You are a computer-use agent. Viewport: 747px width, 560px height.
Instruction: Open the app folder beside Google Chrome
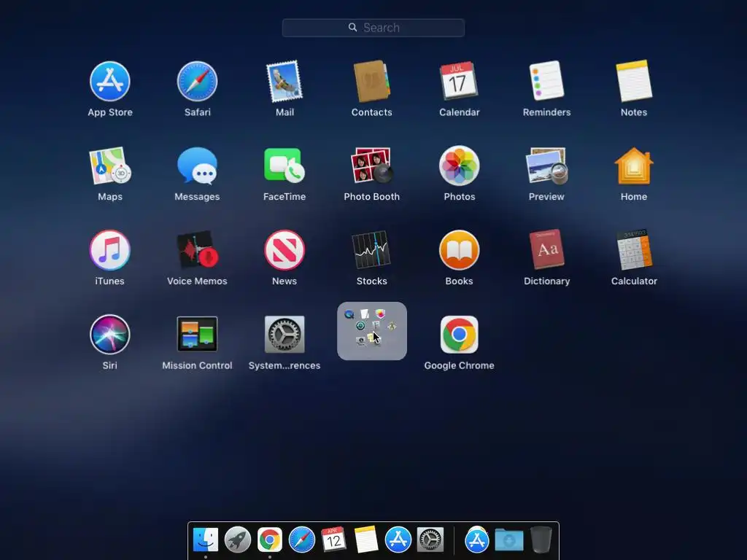point(371,331)
